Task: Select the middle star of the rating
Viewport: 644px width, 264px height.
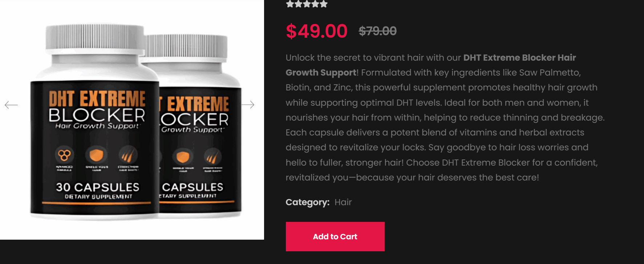Action: point(307,4)
